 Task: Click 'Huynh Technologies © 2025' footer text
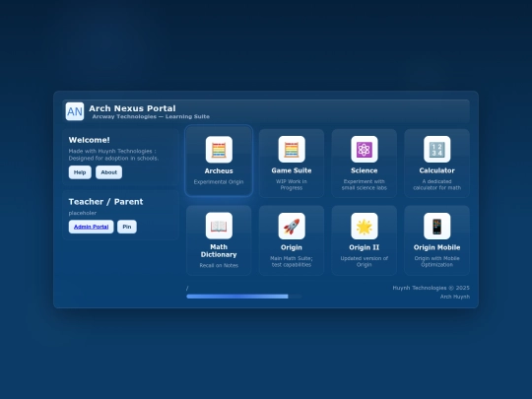coord(431,288)
